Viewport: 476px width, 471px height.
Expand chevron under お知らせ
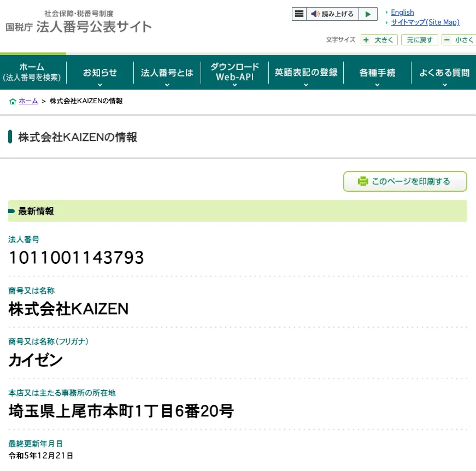pyautogui.click(x=100, y=85)
